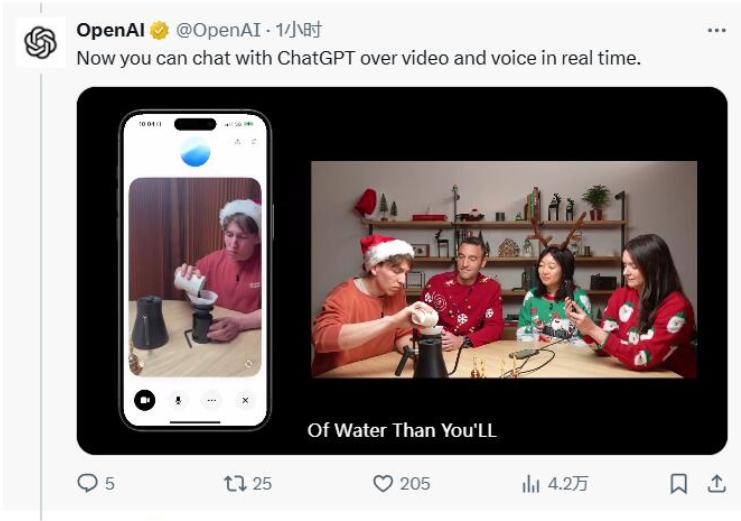Viewport: 741px width, 521px height.
Task: Click the flip camera icon in phone video
Action: click(248, 364)
